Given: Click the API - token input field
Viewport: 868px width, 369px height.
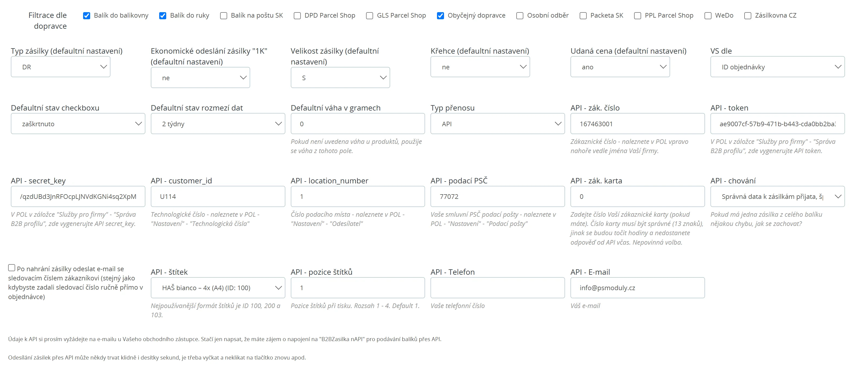Looking at the screenshot, I should pos(777,124).
